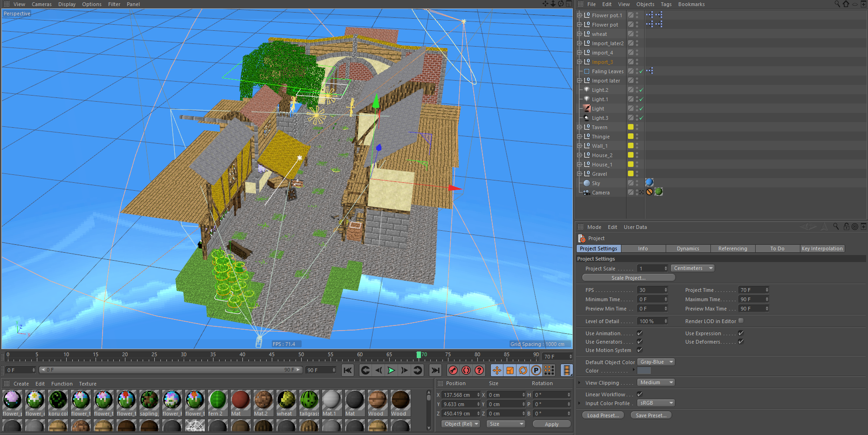Image resolution: width=868 pixels, height=435 pixels.
Task: Expand the Tavern object tree
Action: click(x=579, y=127)
